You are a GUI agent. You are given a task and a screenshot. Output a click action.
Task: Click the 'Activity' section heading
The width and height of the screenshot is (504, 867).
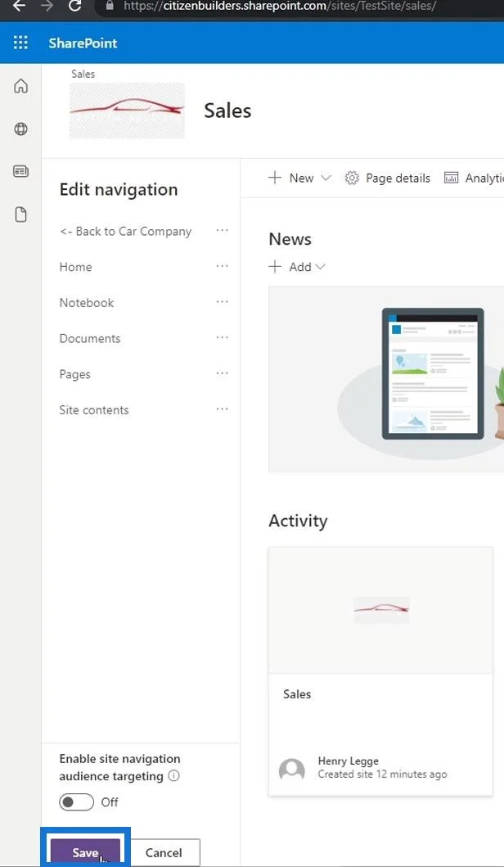(x=298, y=521)
